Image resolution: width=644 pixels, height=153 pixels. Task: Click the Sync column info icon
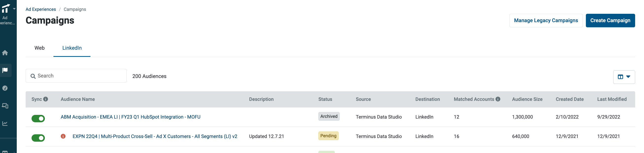(x=46, y=99)
